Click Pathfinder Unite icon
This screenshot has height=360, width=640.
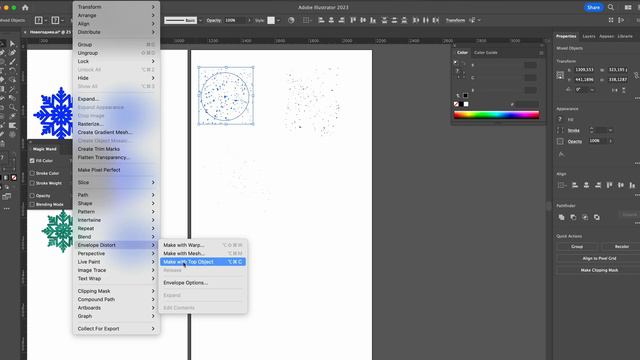562,217
